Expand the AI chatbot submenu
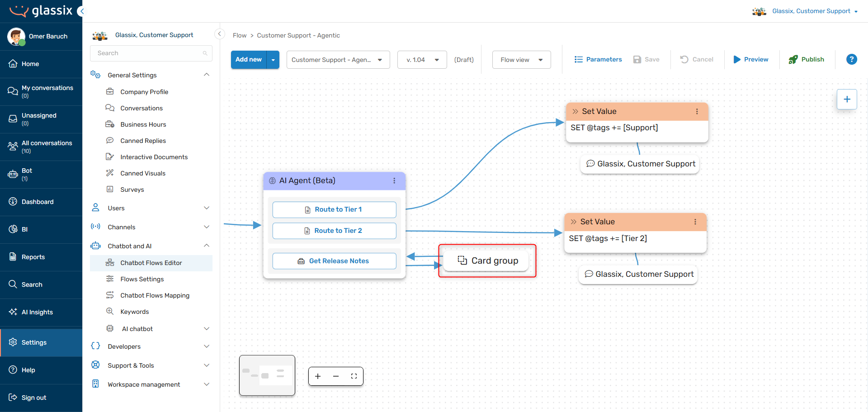The height and width of the screenshot is (412, 868). 207,329
